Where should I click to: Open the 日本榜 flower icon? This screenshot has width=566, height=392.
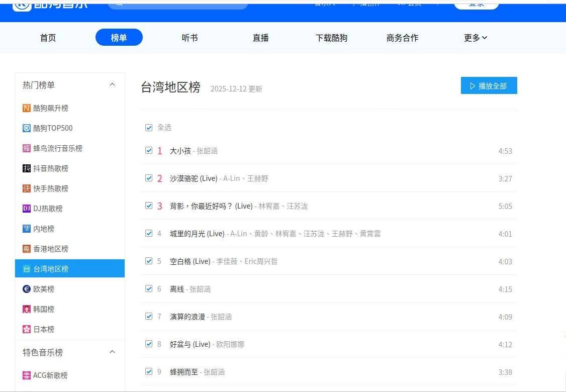click(27, 329)
